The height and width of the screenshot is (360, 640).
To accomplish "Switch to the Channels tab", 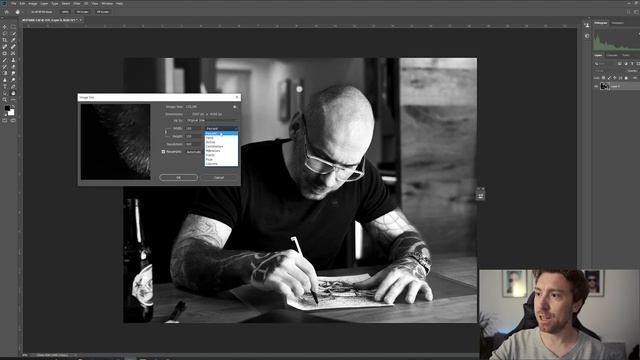I will coord(612,56).
